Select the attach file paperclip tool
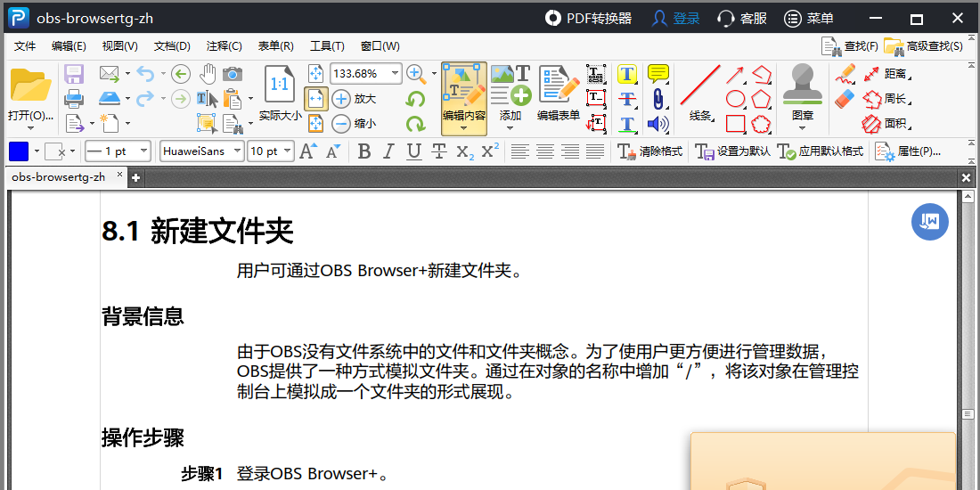The height and width of the screenshot is (490, 980). [657, 99]
